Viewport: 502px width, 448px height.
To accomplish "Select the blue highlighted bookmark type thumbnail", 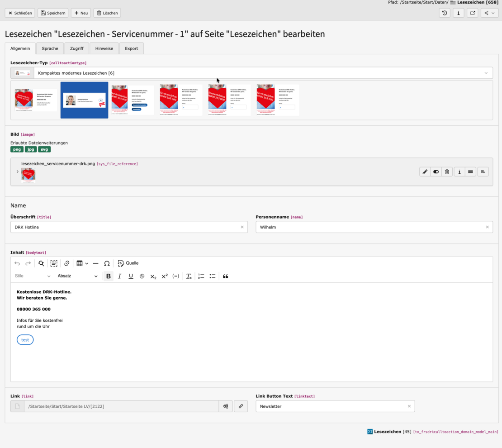I will point(85,100).
